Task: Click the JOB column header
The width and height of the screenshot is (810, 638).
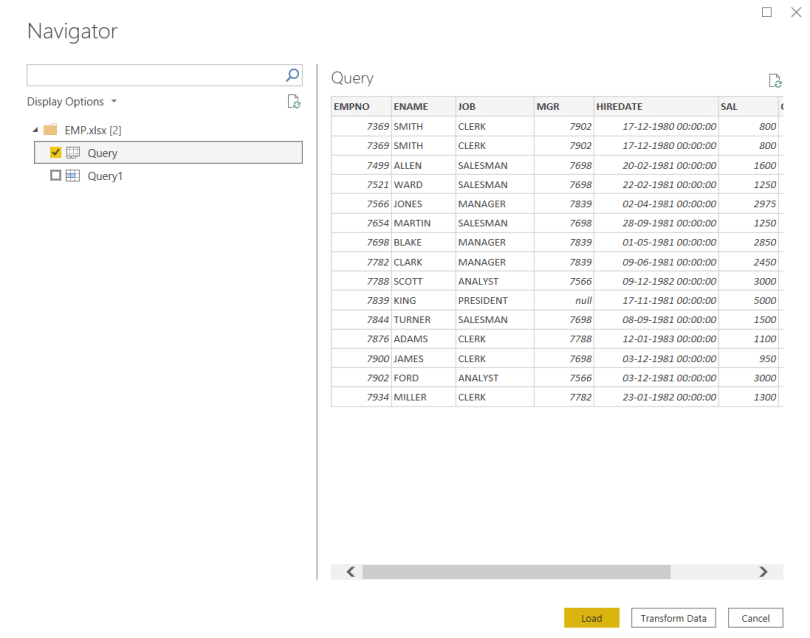Action: click(494, 106)
